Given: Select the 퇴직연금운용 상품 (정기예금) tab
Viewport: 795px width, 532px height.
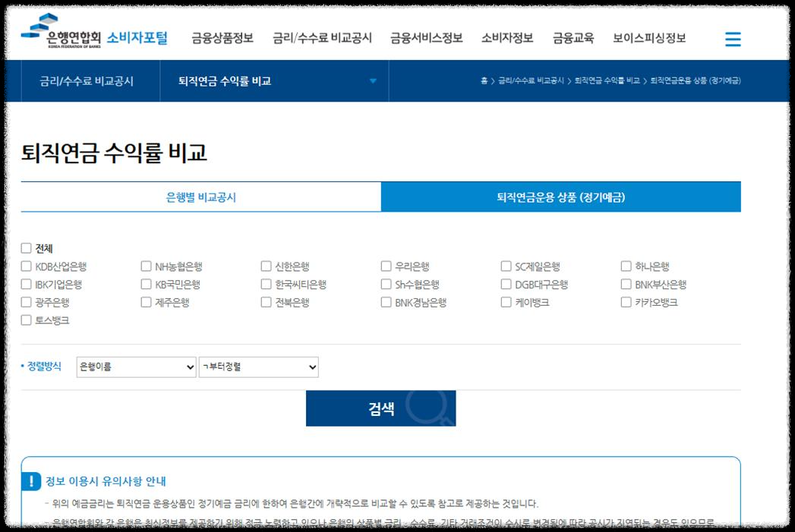Looking at the screenshot, I should coord(560,196).
